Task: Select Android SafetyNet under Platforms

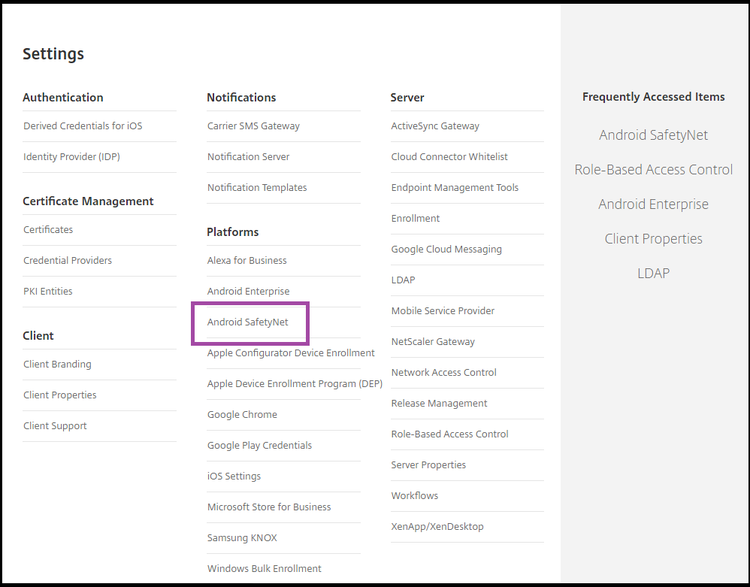Action: tap(248, 322)
